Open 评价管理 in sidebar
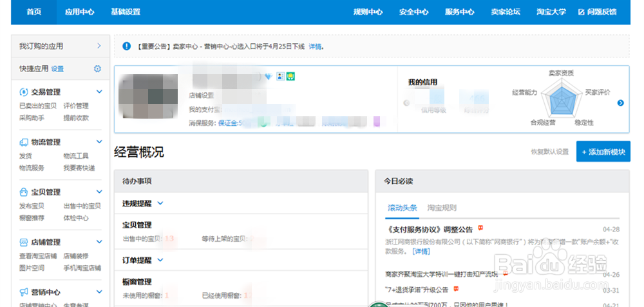The width and height of the screenshot is (644, 307). click(76, 106)
